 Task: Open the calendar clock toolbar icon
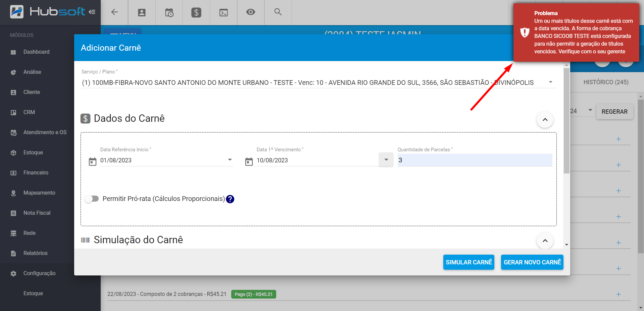pos(169,12)
